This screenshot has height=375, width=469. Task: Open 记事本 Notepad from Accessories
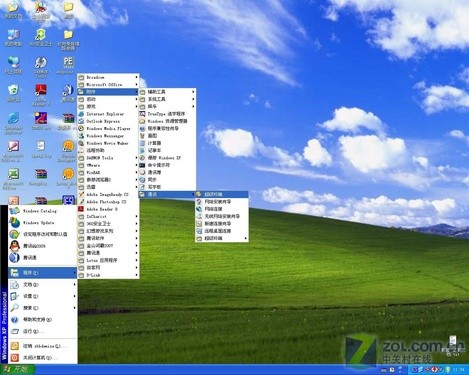click(167, 150)
